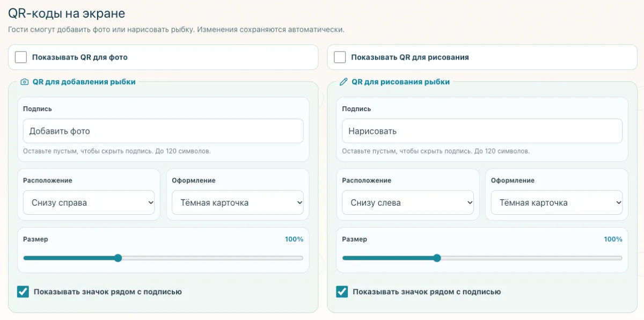Click the Размер label in drawing QR panel
This screenshot has height=320, width=644.
(x=355, y=239)
